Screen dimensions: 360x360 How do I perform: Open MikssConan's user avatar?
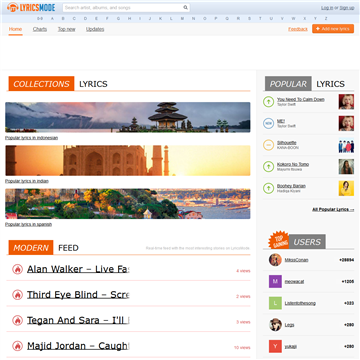[x=275, y=260]
